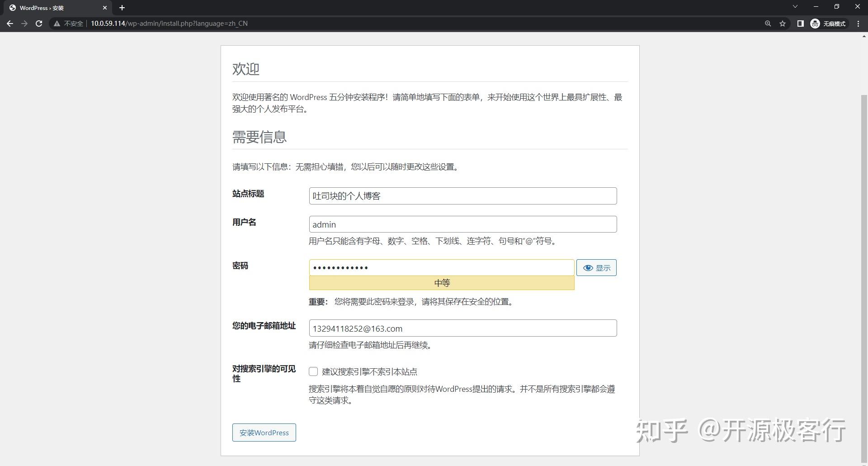Reload the WordPress install page
The image size is (868, 466).
point(39,23)
